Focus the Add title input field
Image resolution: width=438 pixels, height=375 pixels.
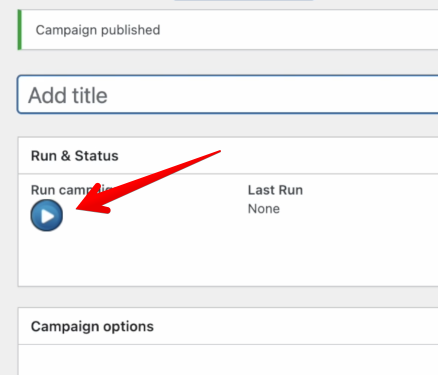tap(228, 95)
